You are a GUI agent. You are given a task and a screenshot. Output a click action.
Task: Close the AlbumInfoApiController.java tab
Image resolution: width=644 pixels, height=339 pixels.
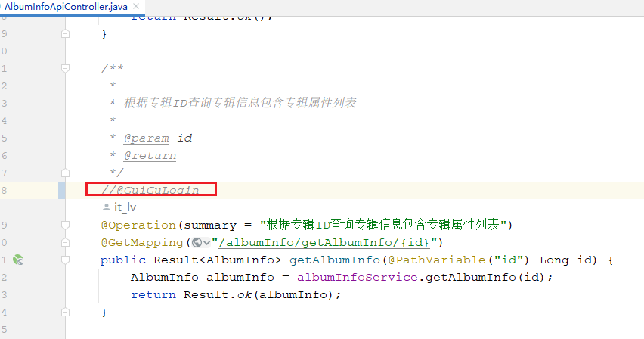click(x=136, y=7)
